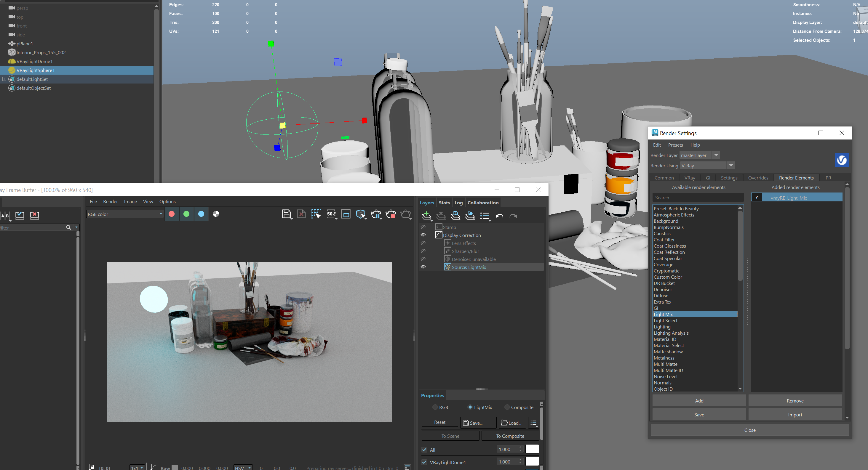The height and width of the screenshot is (470, 868).
Task: Open Presets menu in Render Settings
Action: [x=675, y=145]
